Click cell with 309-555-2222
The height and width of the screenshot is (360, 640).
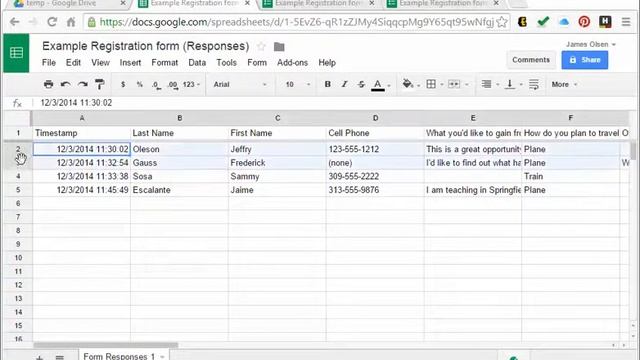click(375, 176)
